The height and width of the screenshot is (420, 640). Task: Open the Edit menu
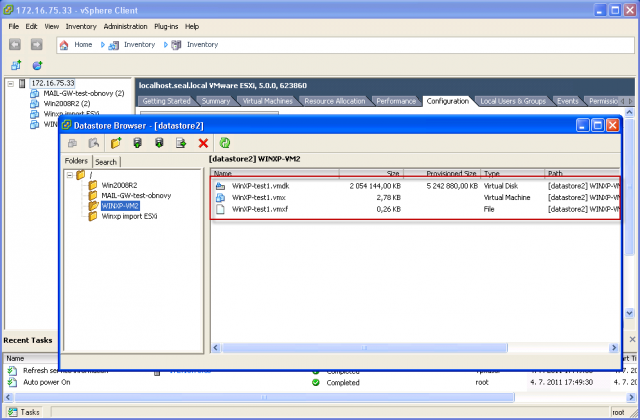31,27
